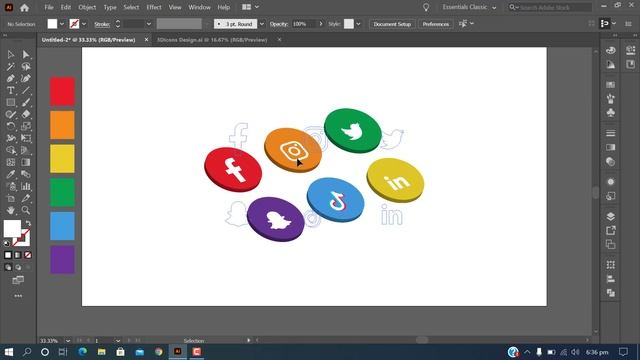Open the Effect menu
640x360 pixels.
(x=153, y=7)
